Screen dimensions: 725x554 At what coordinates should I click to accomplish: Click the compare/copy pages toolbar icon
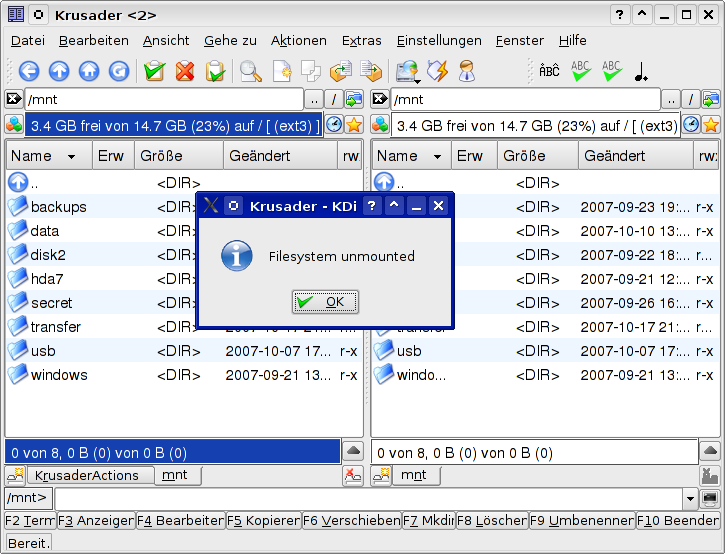click(x=310, y=71)
